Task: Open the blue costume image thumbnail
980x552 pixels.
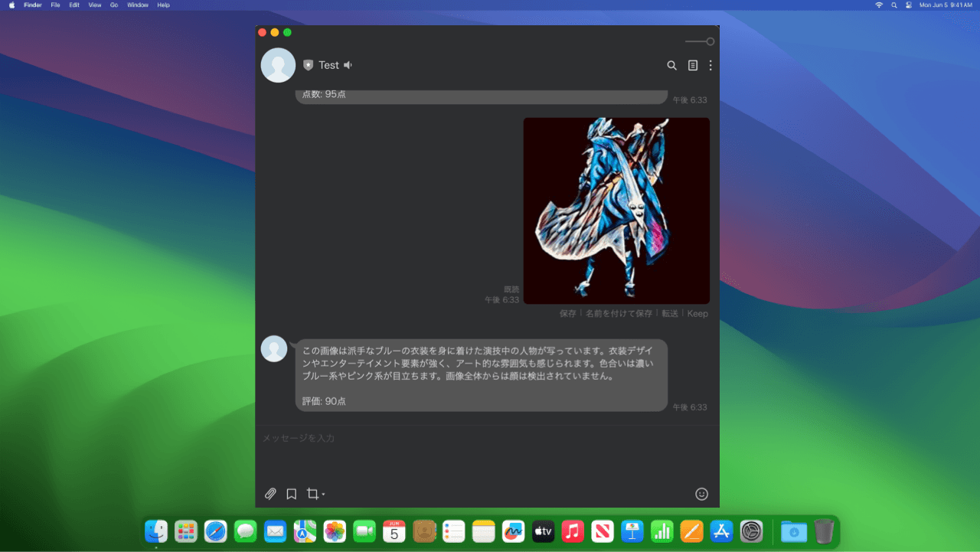Action: tap(616, 211)
